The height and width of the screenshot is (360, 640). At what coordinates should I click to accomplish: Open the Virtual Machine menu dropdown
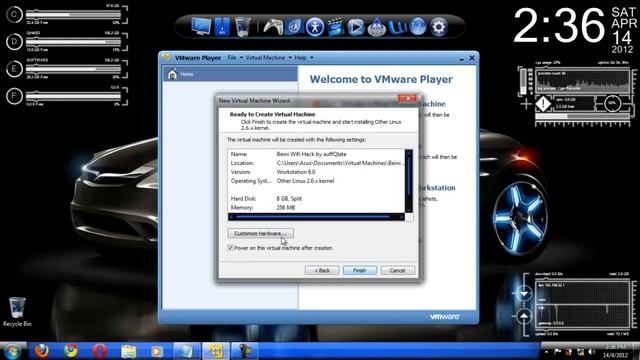pyautogui.click(x=269, y=58)
